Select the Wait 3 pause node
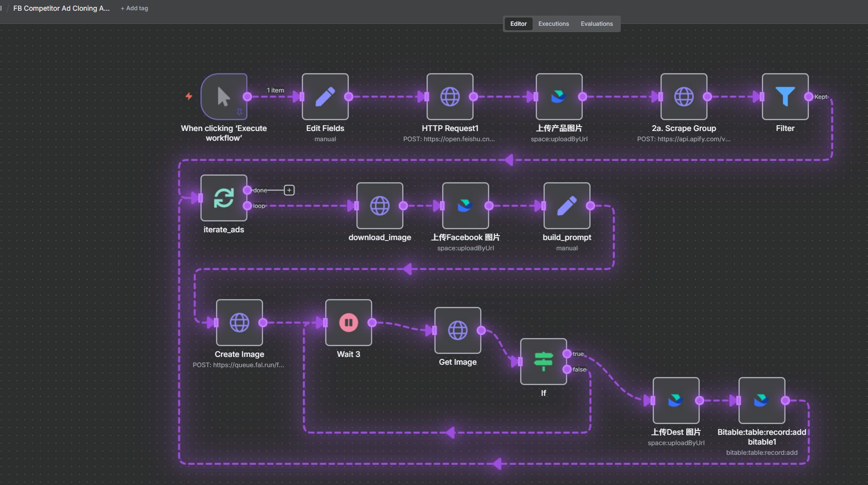The image size is (868, 485). 348,322
